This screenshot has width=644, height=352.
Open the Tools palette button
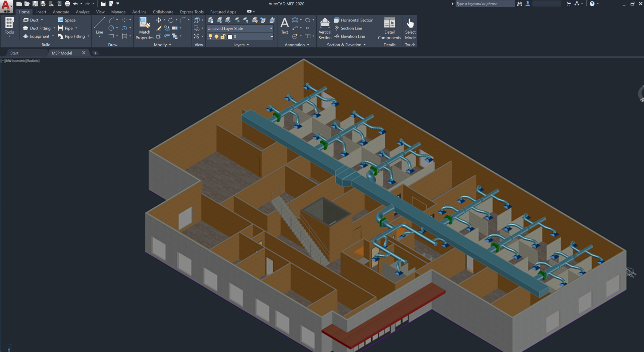pos(9,27)
